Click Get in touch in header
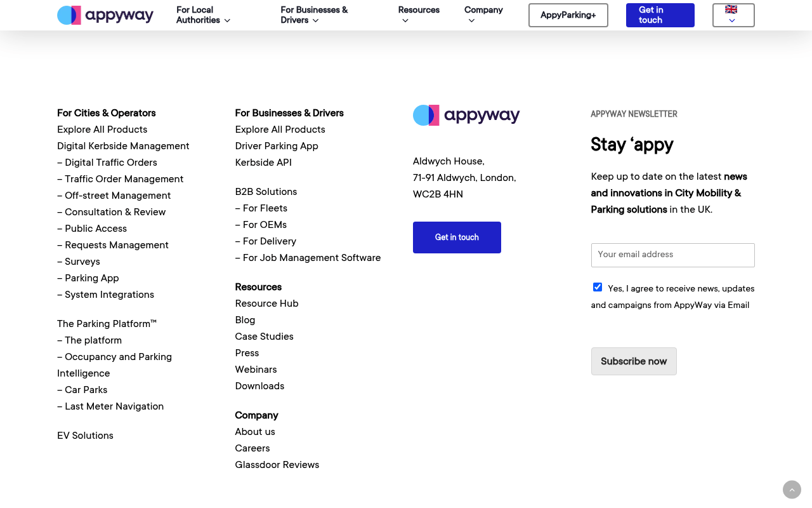The image size is (812, 508). pos(660,15)
